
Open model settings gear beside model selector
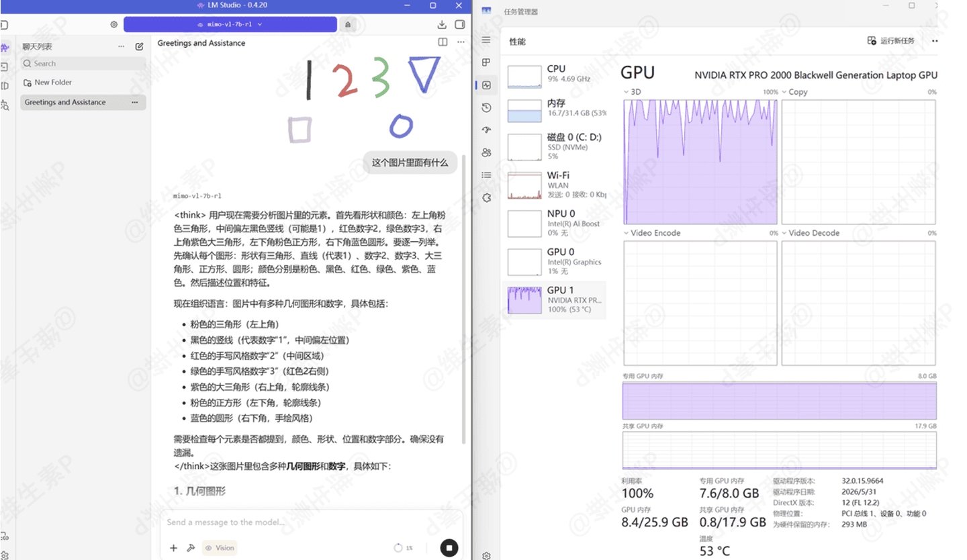click(x=114, y=24)
